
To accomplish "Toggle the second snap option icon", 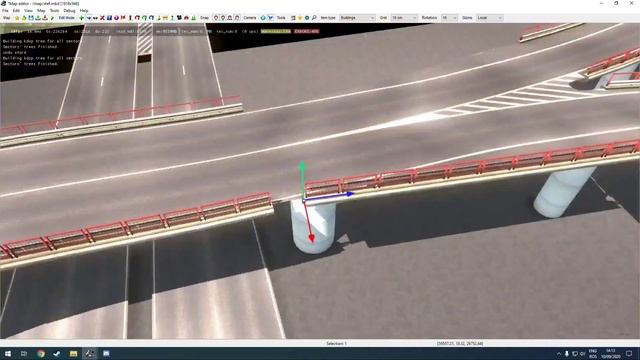I will pyautogui.click(x=223, y=18).
